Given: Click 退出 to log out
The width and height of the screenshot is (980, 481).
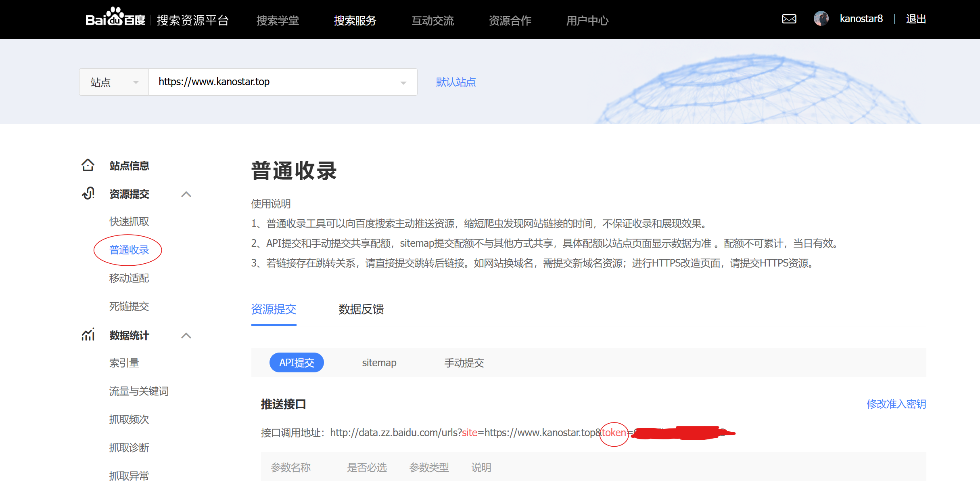Looking at the screenshot, I should (916, 19).
